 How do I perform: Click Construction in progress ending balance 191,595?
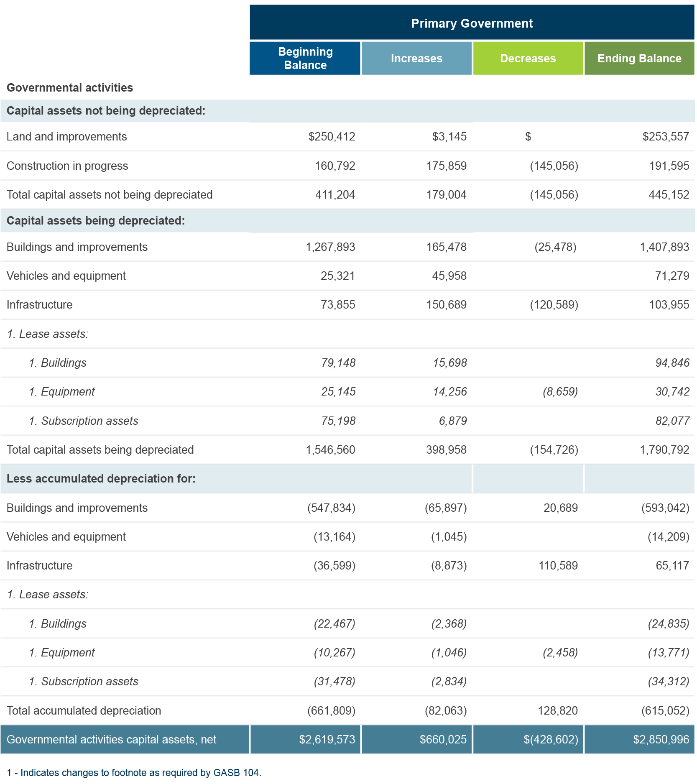(669, 166)
